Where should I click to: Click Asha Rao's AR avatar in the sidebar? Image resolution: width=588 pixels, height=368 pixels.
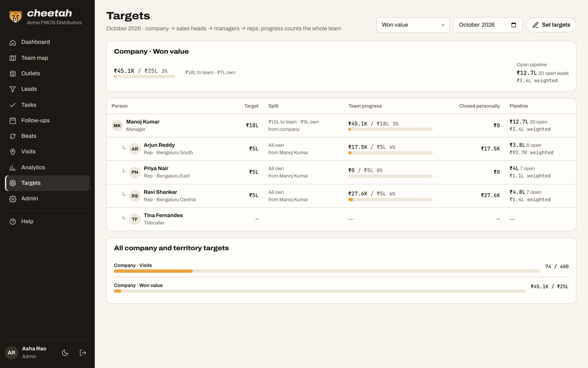12,353
